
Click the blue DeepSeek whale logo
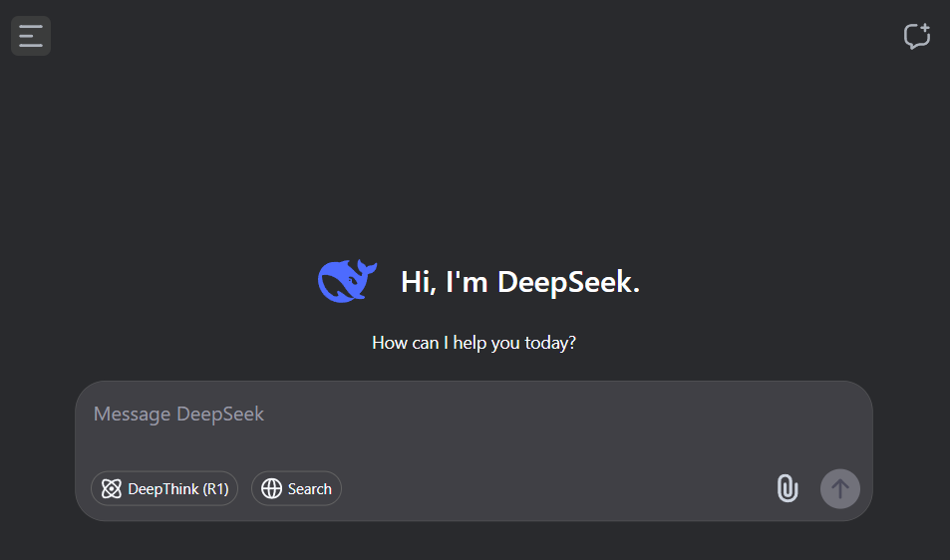tap(347, 281)
